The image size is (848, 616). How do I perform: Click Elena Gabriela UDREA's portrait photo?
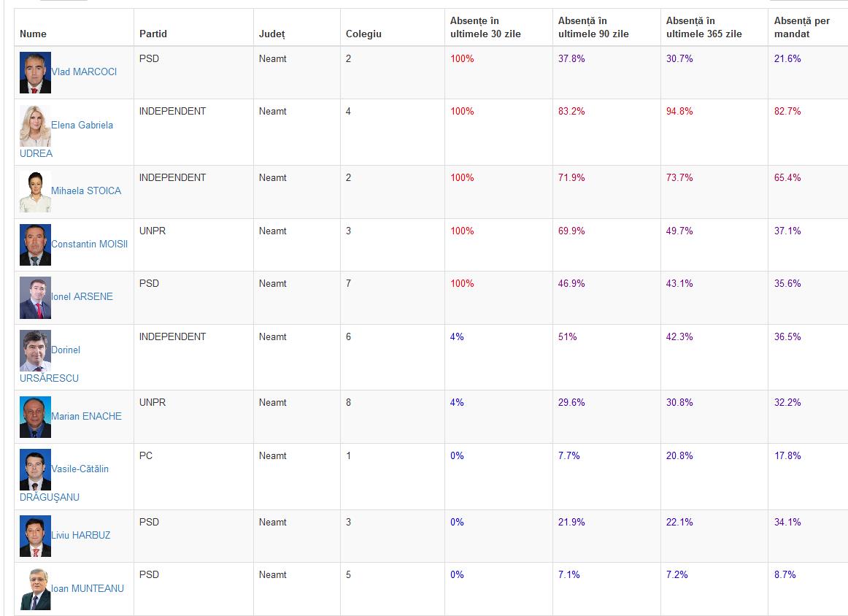[x=35, y=126]
